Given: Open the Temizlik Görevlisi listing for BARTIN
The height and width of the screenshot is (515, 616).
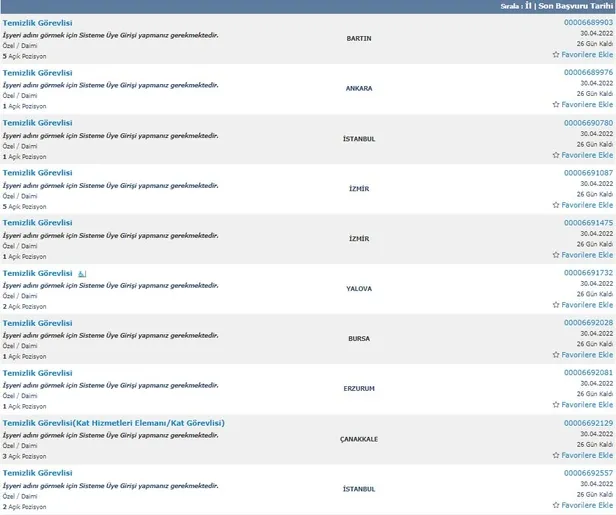Looking at the screenshot, I should [37, 23].
